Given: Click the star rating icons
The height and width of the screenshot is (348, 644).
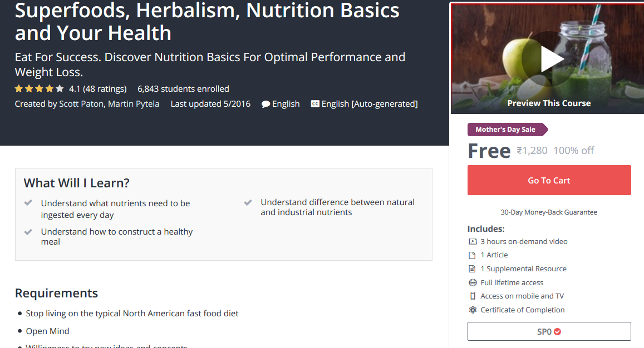Looking at the screenshot, I should click(x=39, y=89).
